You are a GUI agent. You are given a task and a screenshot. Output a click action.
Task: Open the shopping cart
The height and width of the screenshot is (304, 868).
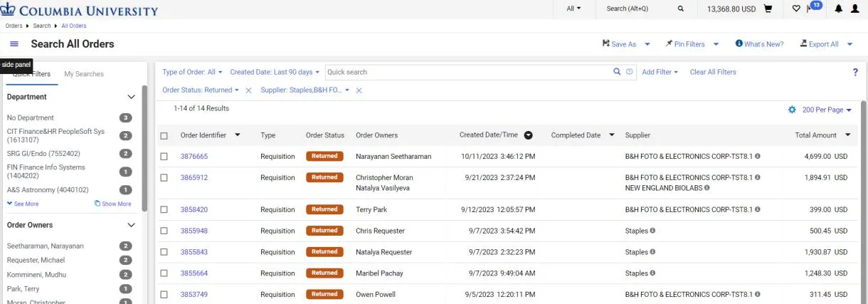pos(768,9)
